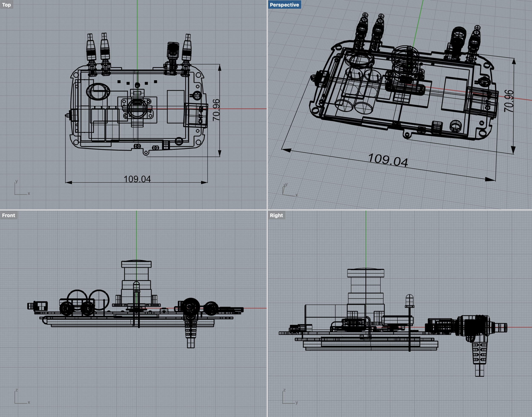Select the 109.04 dimension text in Top view
Viewport: 532px width, 417px height.
pos(137,179)
